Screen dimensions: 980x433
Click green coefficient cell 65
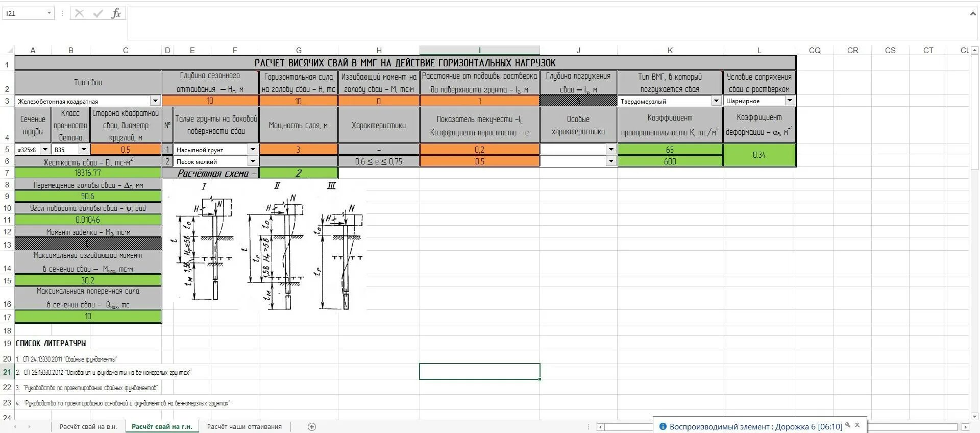pyautogui.click(x=670, y=150)
